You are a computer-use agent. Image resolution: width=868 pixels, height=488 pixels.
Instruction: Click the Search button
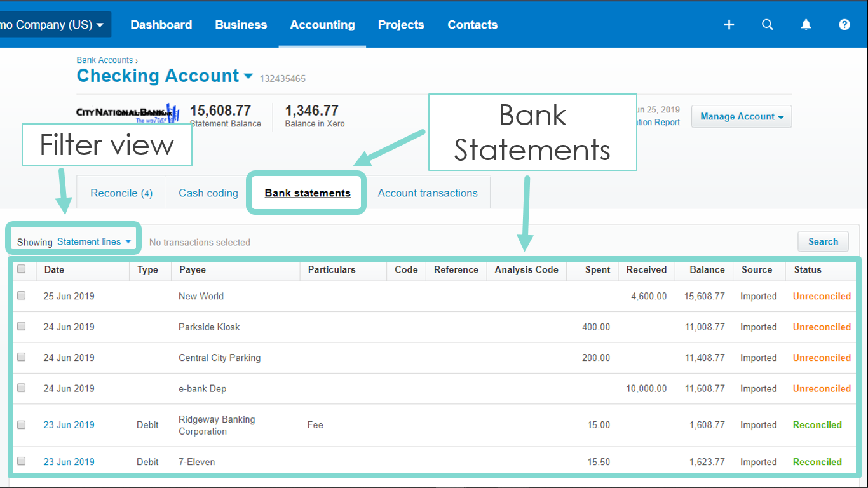(823, 241)
